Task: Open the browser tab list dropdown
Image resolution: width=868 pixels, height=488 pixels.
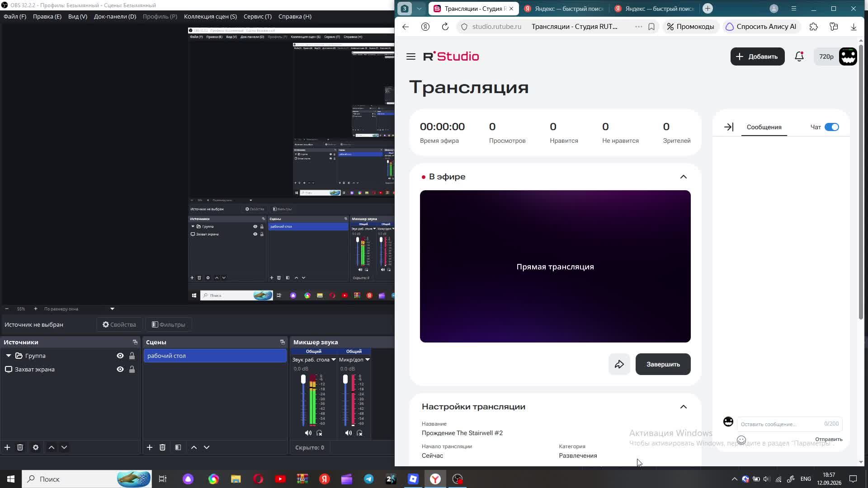Action: coord(419,9)
